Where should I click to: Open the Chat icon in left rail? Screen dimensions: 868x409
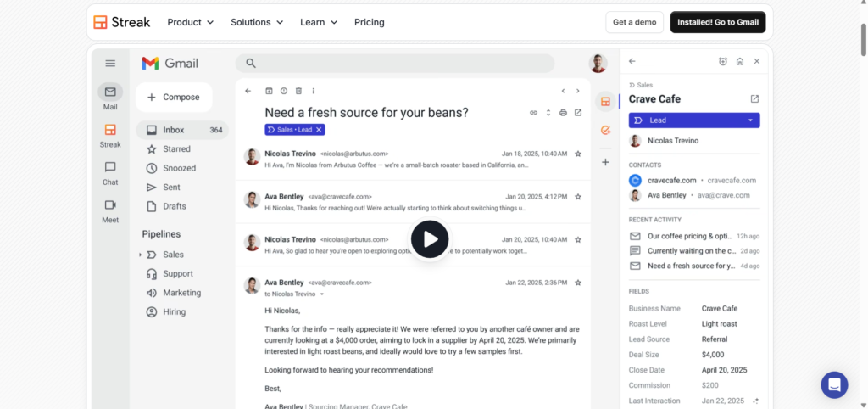[110, 167]
